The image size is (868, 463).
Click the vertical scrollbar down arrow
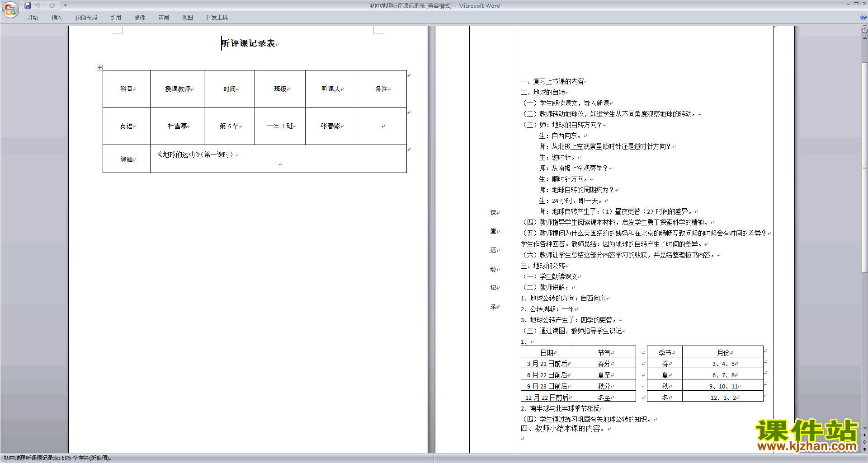[x=864, y=428]
